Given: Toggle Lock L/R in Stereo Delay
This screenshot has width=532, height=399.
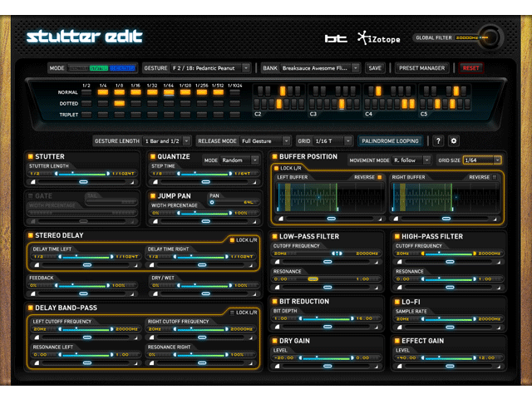Looking at the screenshot, I should pos(233,240).
